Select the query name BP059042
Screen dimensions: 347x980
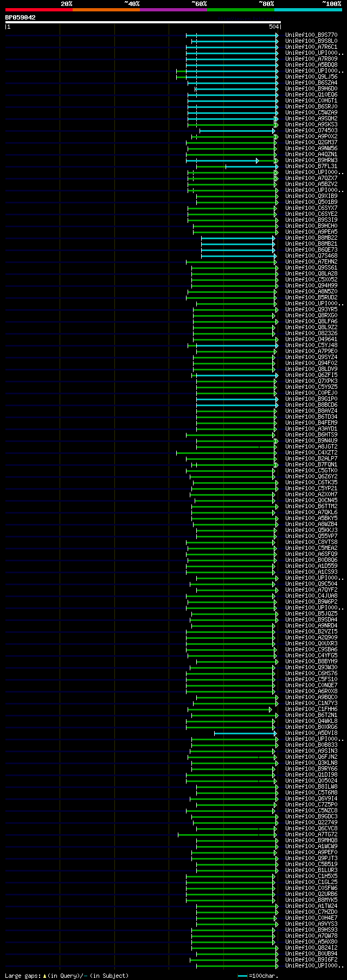(x=21, y=17)
